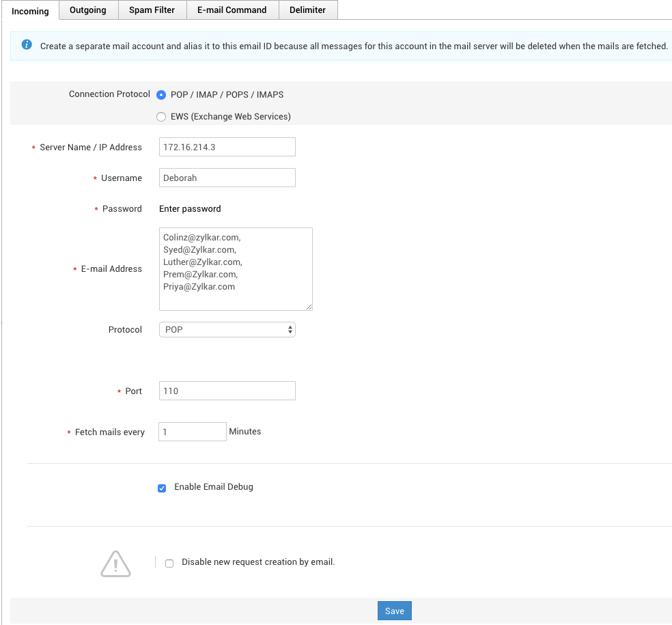672x625 pixels.
Task: Focus the Username input field
Action: [x=227, y=178]
